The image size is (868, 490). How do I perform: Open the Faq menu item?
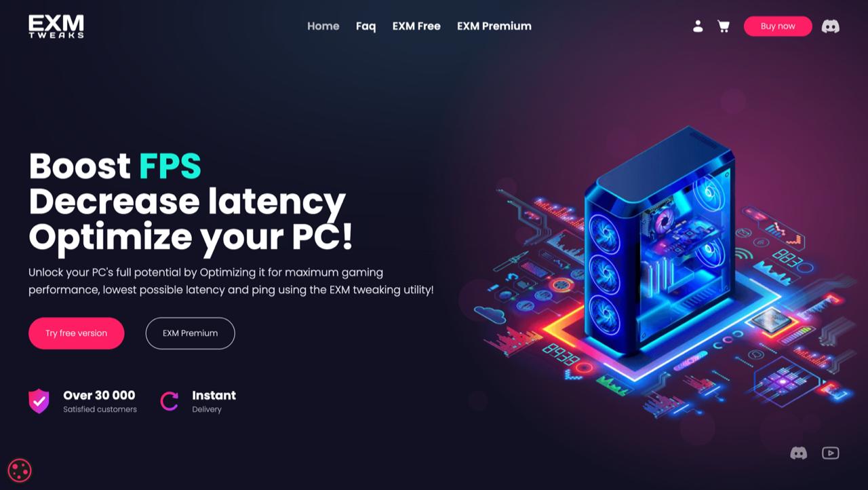(x=366, y=26)
